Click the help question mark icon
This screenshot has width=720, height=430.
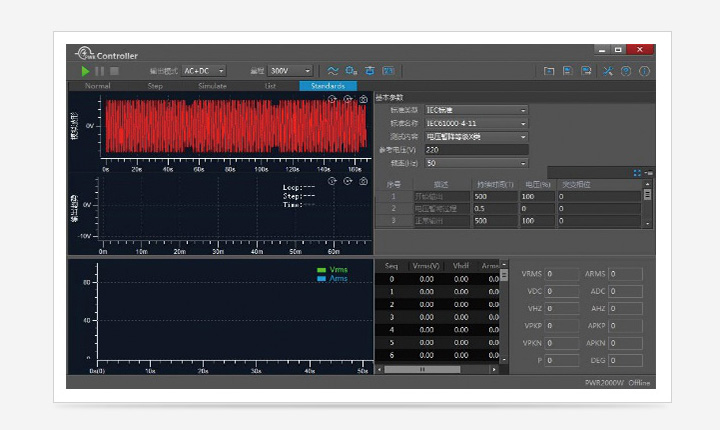coord(626,71)
